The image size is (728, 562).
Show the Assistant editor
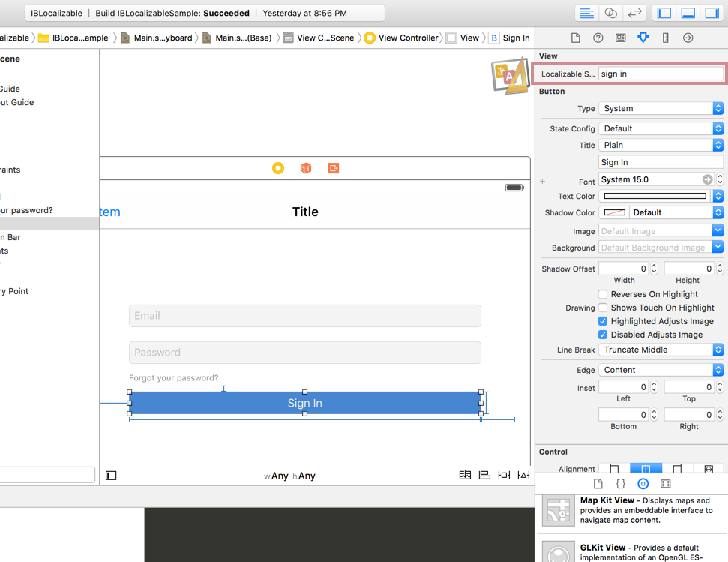(610, 13)
